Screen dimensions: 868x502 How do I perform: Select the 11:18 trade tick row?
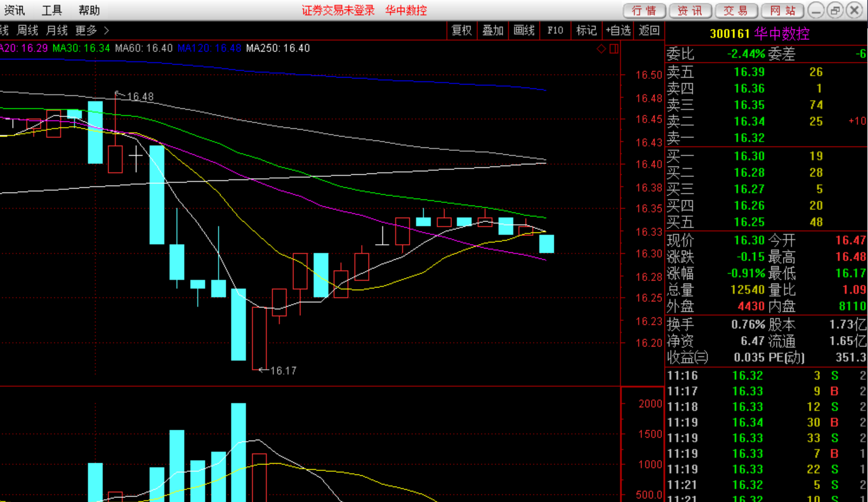point(766,407)
